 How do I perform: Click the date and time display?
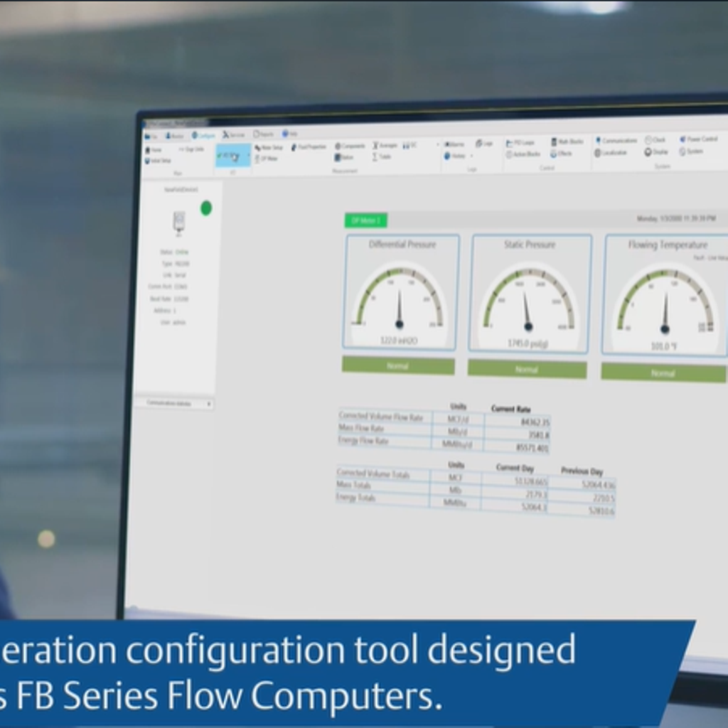(x=676, y=218)
